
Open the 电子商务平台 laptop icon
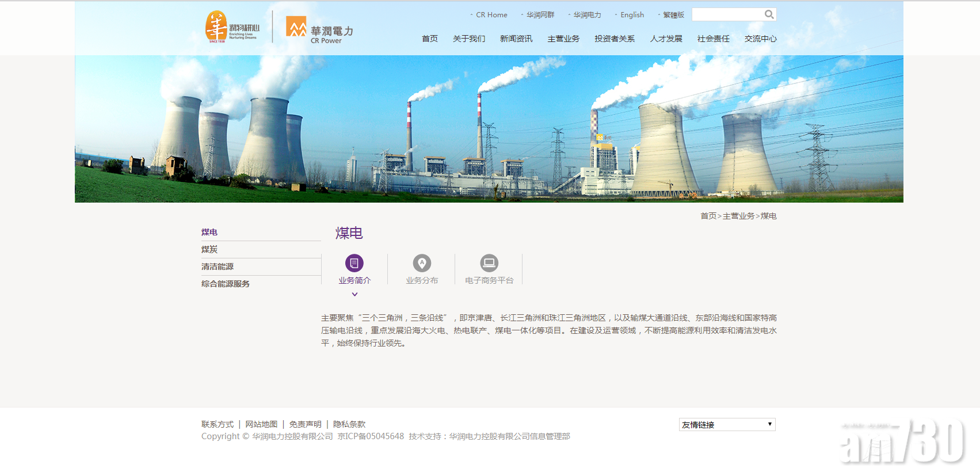[x=489, y=263]
